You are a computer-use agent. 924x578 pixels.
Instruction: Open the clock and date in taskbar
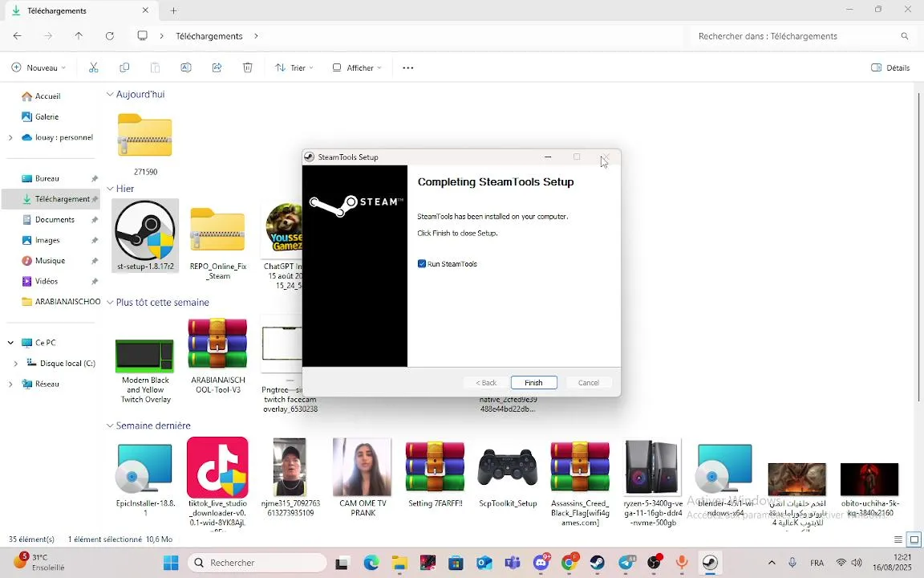892,562
